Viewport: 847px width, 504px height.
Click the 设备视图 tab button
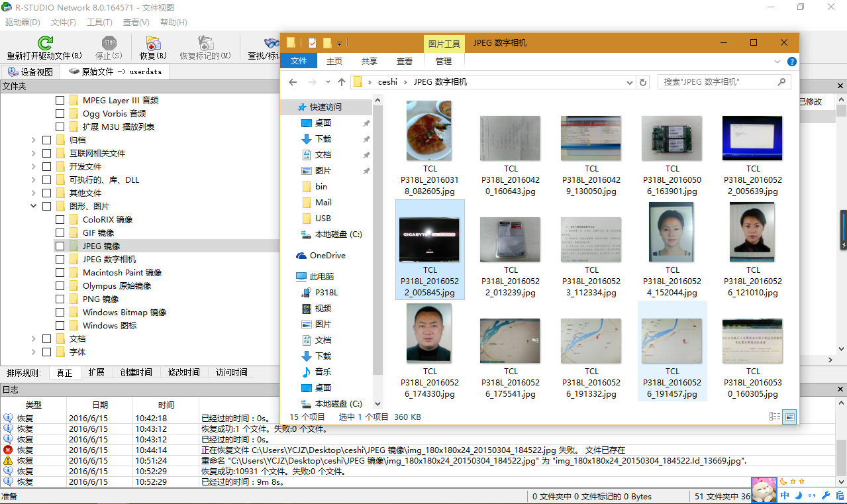click(x=30, y=72)
